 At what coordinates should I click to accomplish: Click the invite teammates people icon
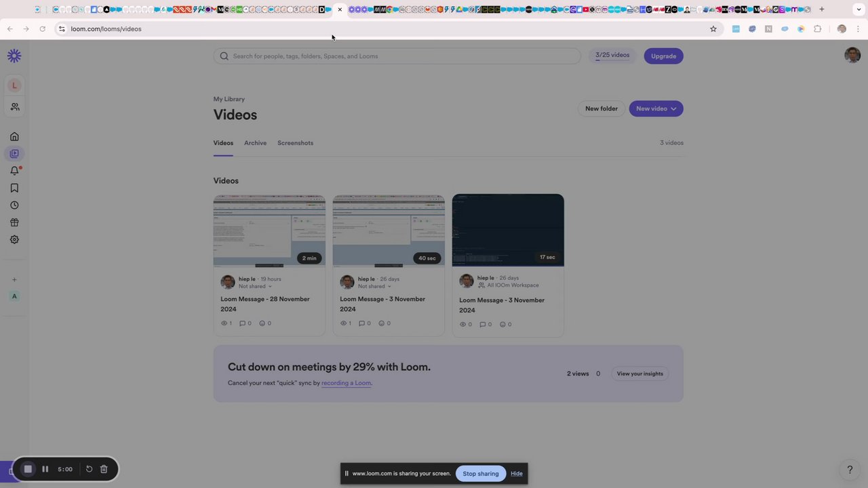tap(15, 107)
